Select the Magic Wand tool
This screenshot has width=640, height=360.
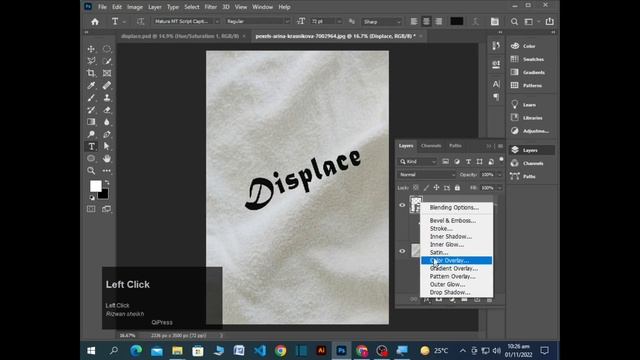click(x=107, y=61)
